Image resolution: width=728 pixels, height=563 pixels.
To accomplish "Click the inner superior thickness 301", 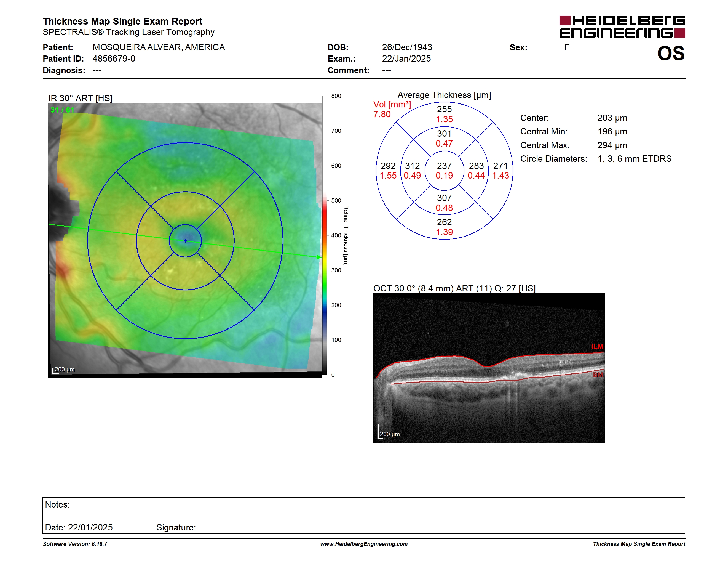I will point(444,134).
